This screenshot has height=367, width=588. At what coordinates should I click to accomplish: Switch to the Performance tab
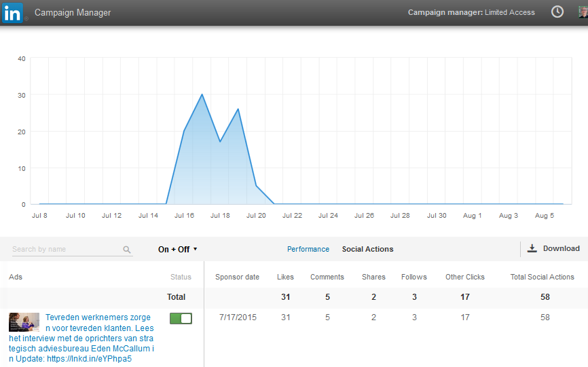coord(308,249)
